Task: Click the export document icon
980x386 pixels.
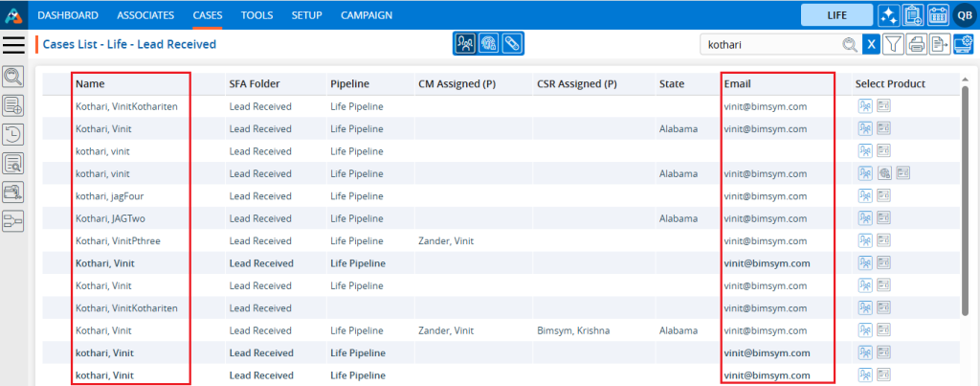Action: 940,44
